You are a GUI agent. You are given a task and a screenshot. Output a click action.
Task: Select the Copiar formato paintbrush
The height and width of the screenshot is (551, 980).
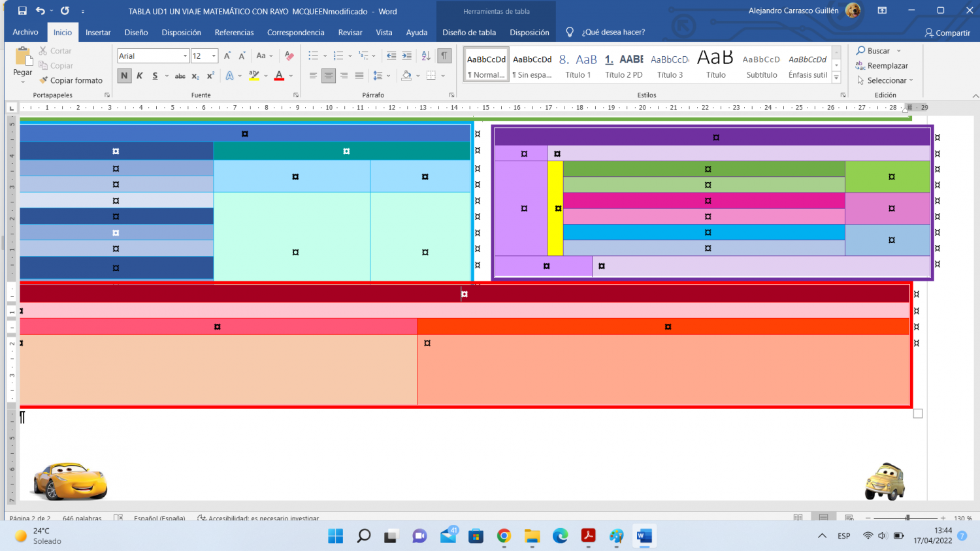[71, 80]
